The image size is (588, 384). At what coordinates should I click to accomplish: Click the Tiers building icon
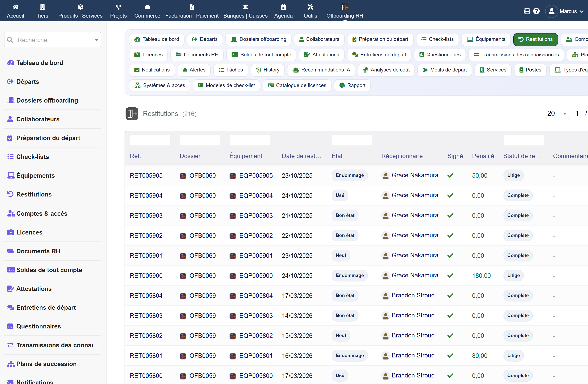tap(42, 7)
